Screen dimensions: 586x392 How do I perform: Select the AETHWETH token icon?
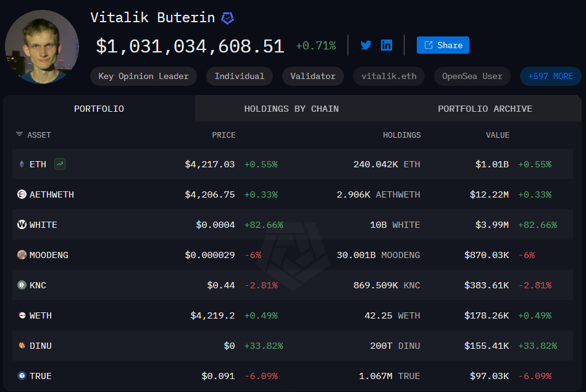(22, 194)
